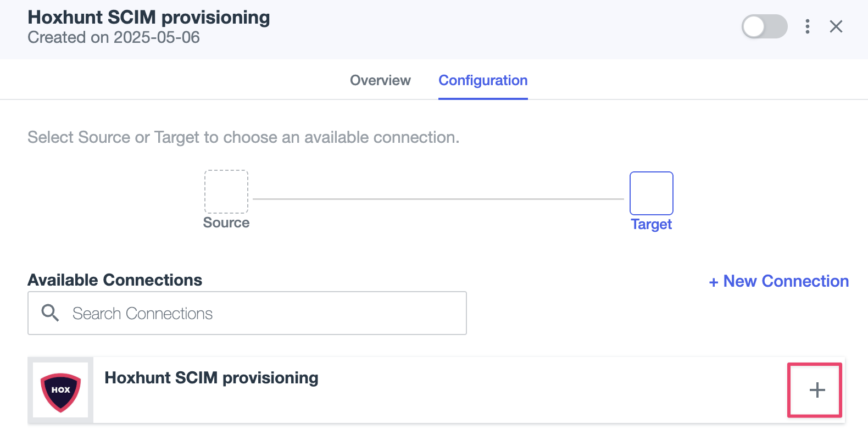868x435 pixels.
Task: Click the Source label
Action: point(226,222)
